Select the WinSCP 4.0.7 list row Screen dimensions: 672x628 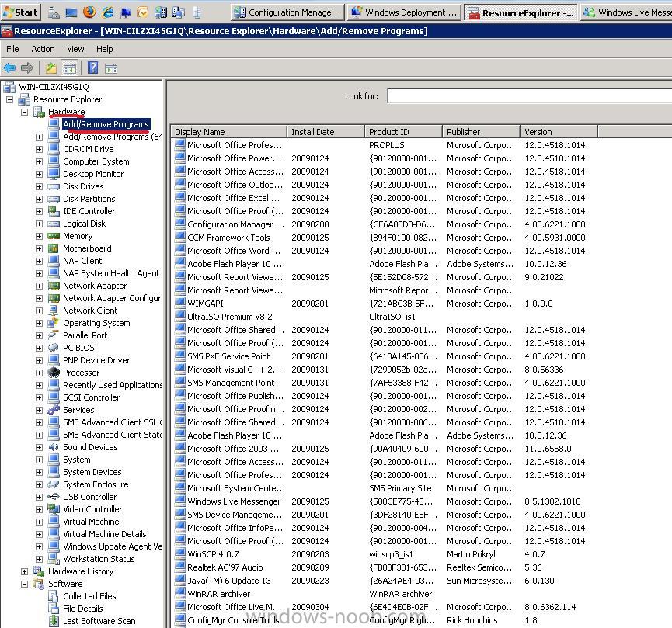(379, 554)
